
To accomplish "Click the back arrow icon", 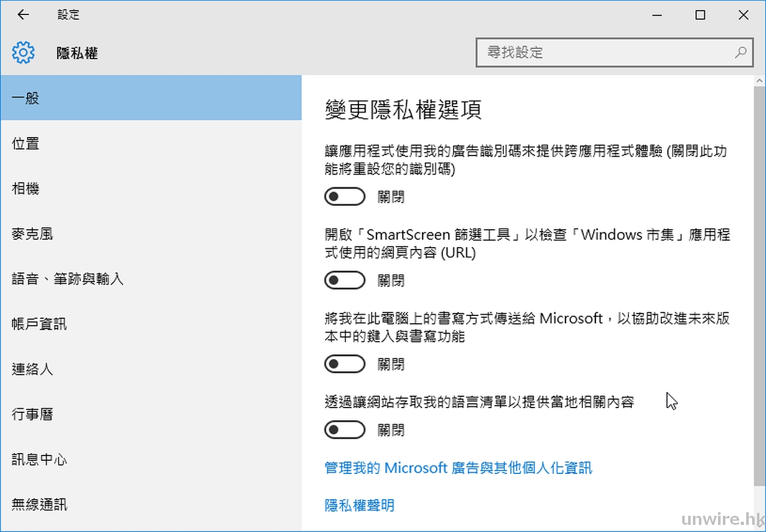I will [23, 15].
